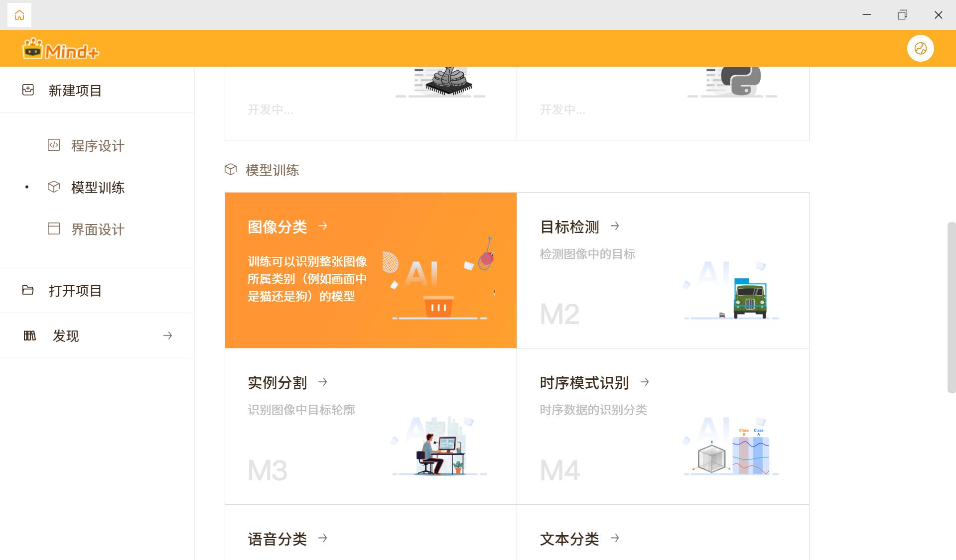956x560 pixels.
Task: Select 界面设计 in the sidebar
Action: [x=98, y=229]
